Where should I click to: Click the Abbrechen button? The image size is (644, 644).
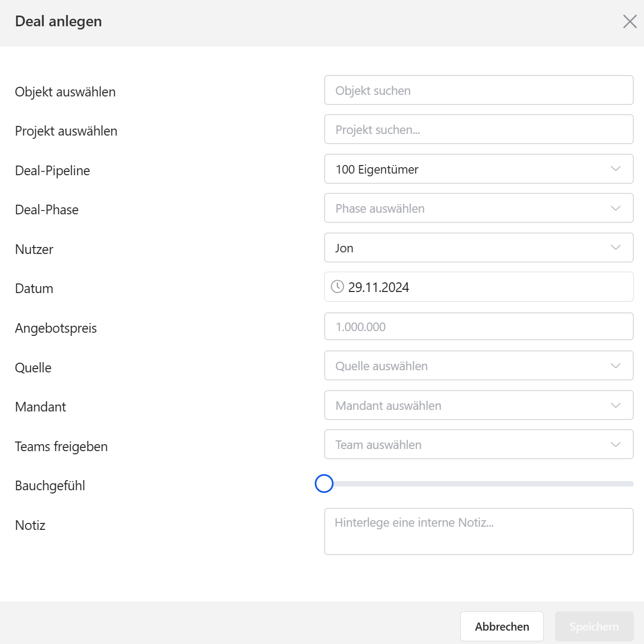pos(501,626)
